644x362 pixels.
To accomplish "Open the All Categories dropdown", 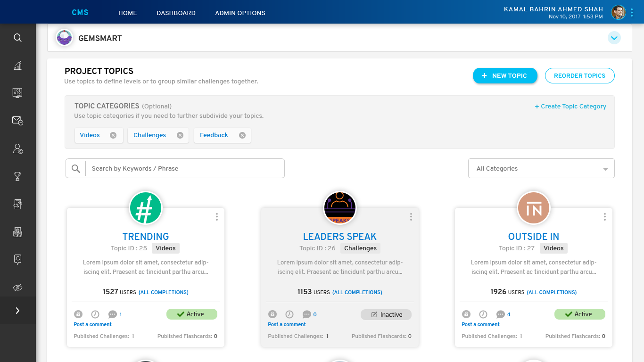I will (541, 169).
